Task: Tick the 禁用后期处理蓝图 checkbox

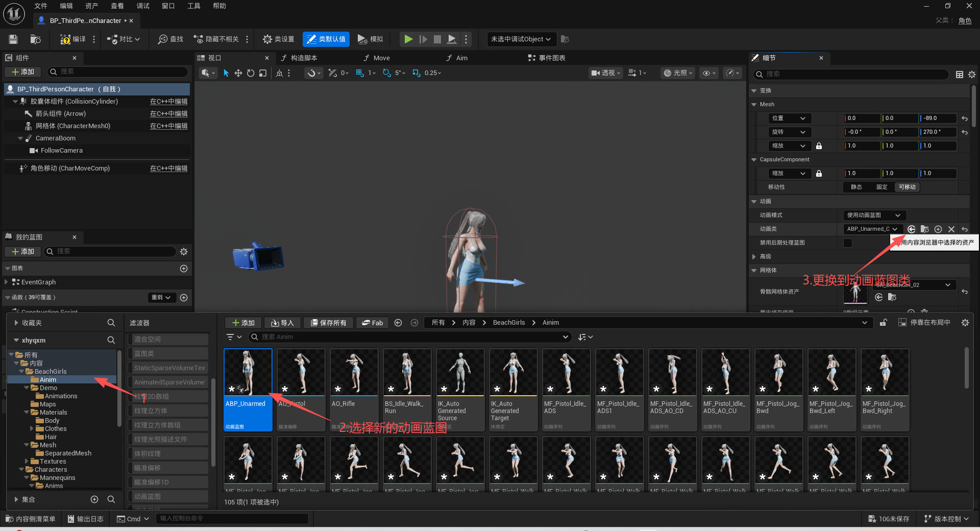Action: point(848,243)
